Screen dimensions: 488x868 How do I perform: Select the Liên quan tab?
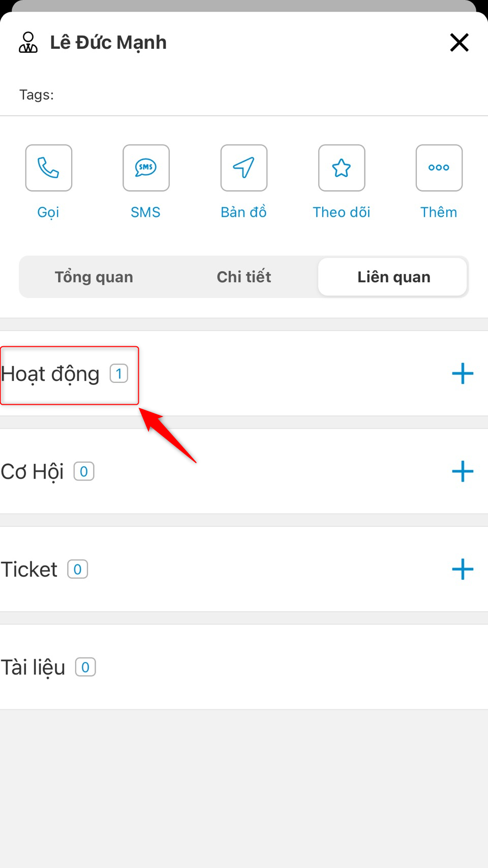(393, 277)
